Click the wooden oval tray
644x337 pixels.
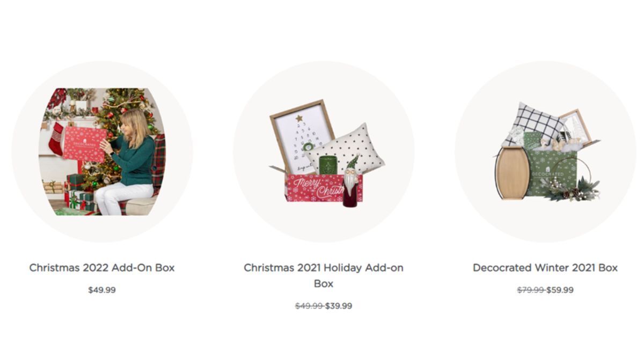511,173
